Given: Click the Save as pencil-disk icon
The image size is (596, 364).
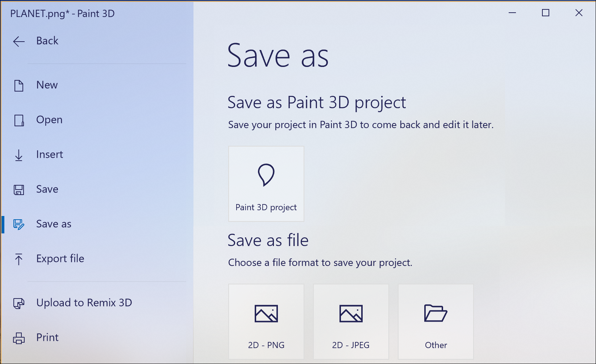Looking at the screenshot, I should click(x=19, y=224).
